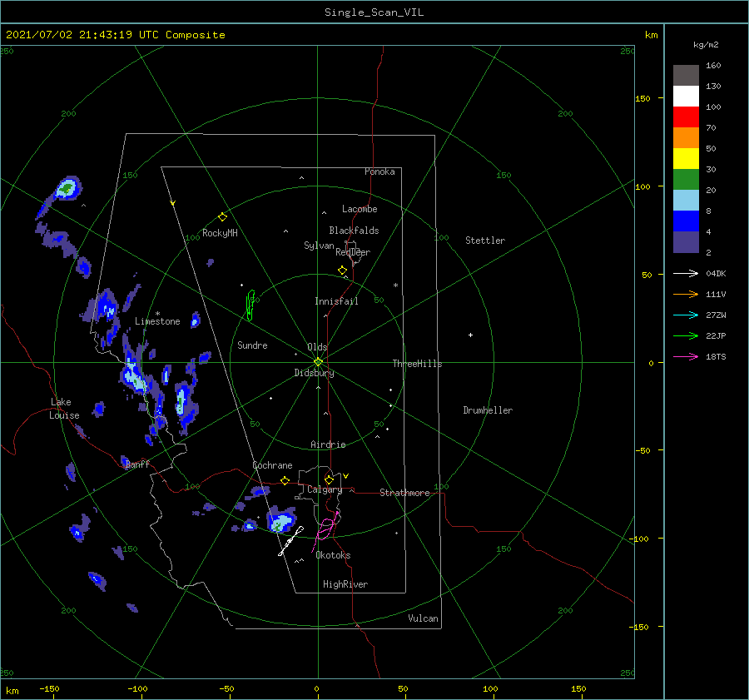Image resolution: width=749 pixels, height=700 pixels.
Task: Click the Airdrie city label
Action: click(x=328, y=444)
